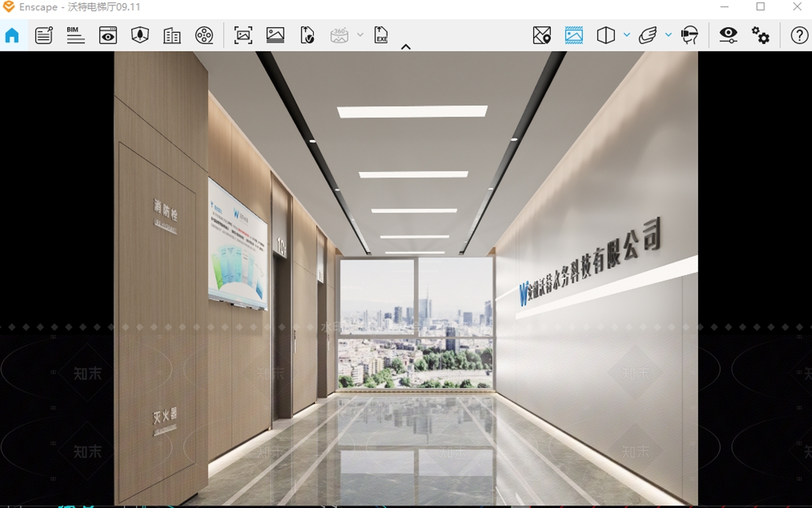This screenshot has width=812, height=508.
Task: Click the 360 panorama icon
Action: 339,36
